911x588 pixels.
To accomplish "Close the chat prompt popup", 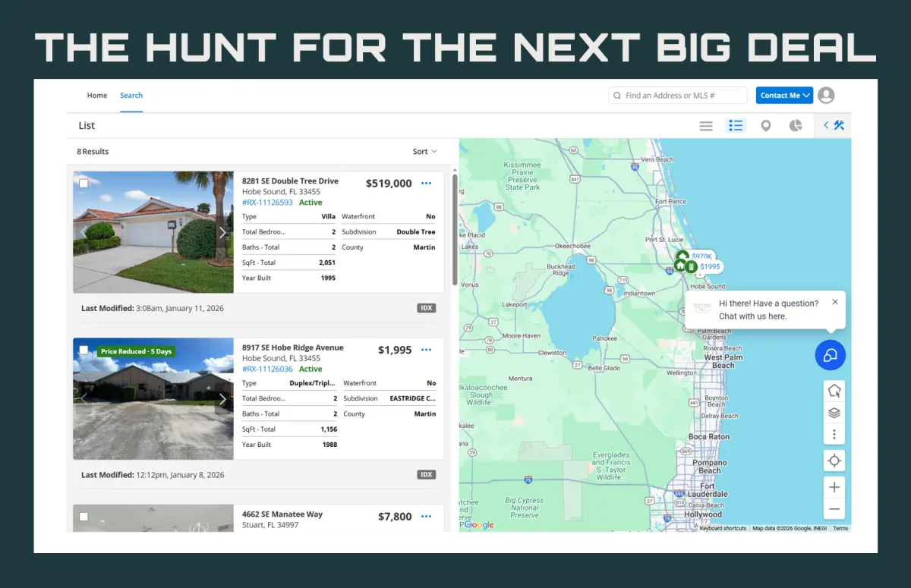I will (835, 302).
